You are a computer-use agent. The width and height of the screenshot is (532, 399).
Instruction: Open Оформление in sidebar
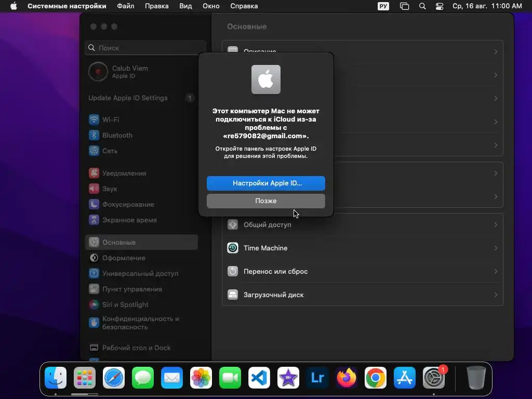point(141,258)
